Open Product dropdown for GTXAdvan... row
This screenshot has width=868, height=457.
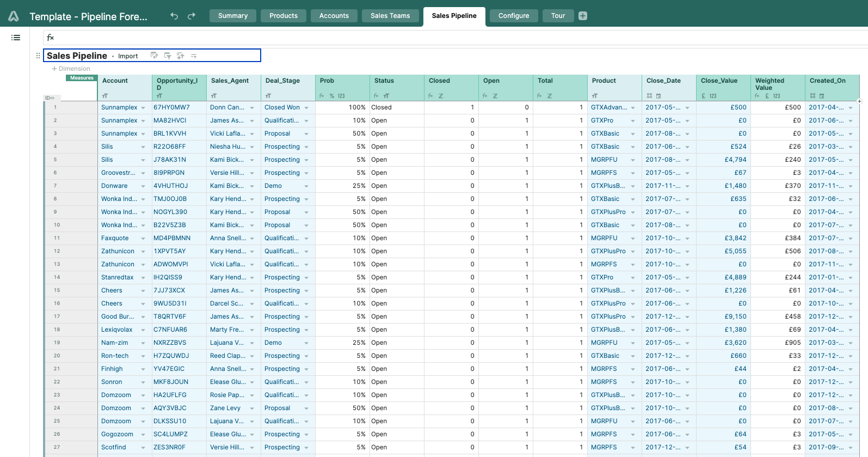[x=633, y=108]
